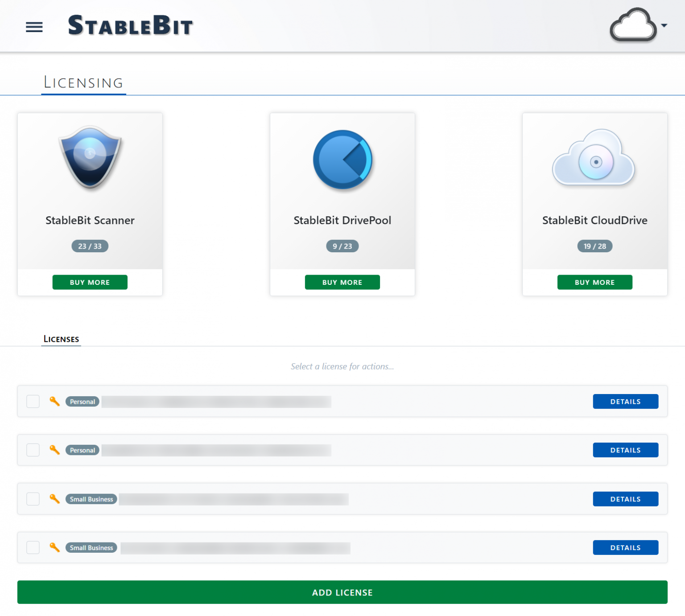The height and width of the screenshot is (616, 685).
Task: Open the Licenses section heading
Action: coord(61,339)
